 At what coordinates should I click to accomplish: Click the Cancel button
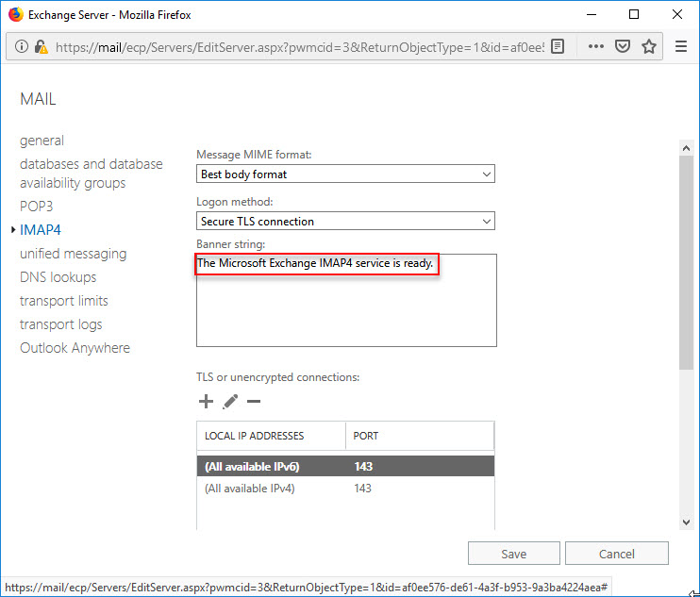click(x=617, y=554)
